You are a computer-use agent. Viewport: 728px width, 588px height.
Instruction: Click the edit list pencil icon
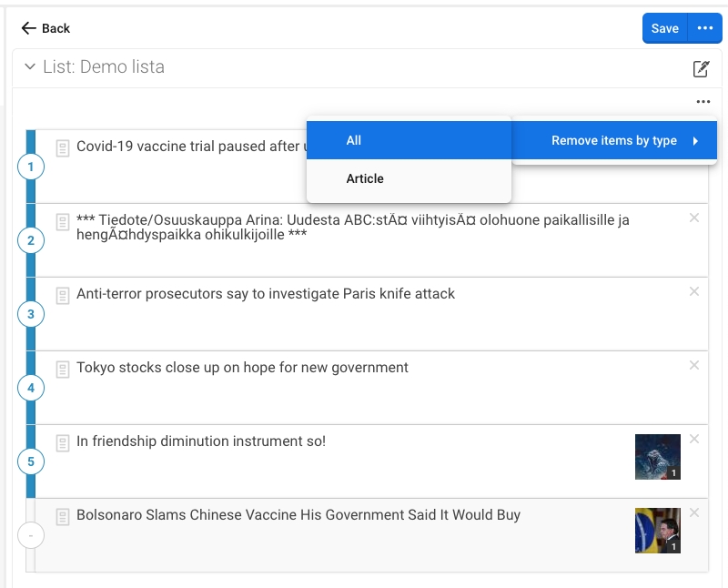(701, 68)
